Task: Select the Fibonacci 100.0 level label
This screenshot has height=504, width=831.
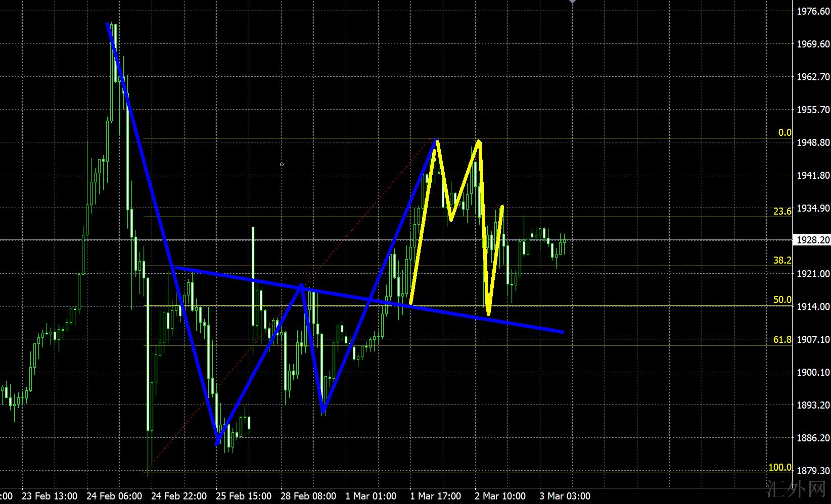Action: tap(779, 468)
